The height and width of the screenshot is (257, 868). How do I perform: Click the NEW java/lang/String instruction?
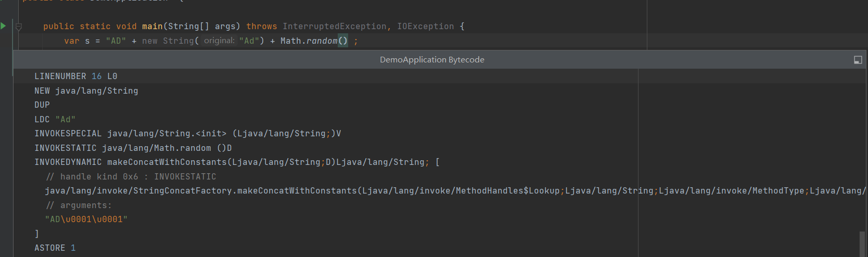click(x=86, y=91)
